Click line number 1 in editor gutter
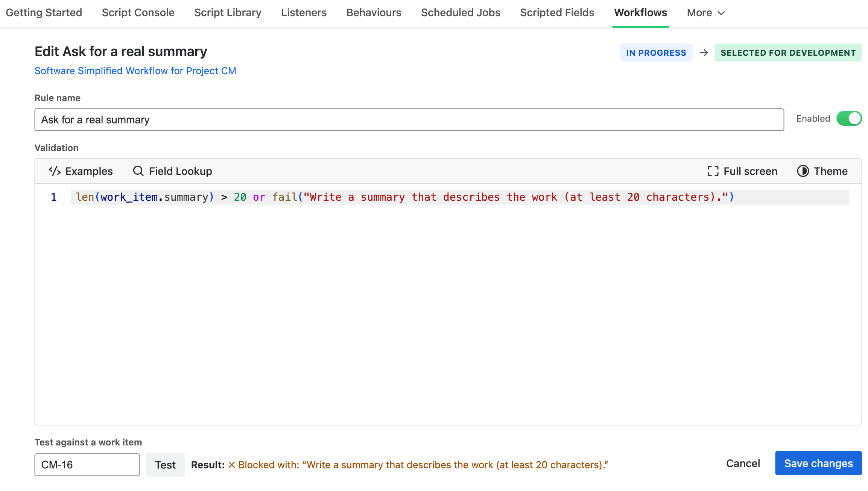Image resolution: width=868 pixels, height=491 pixels. [54, 197]
